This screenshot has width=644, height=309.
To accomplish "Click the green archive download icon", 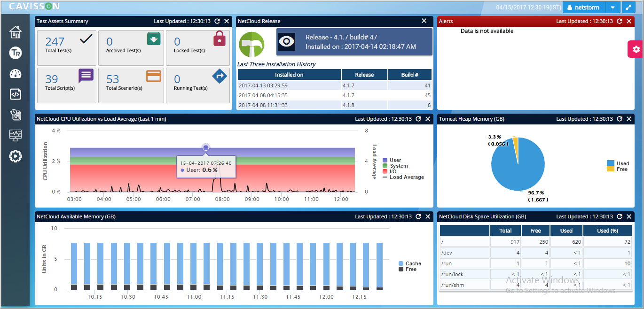I will click(154, 39).
